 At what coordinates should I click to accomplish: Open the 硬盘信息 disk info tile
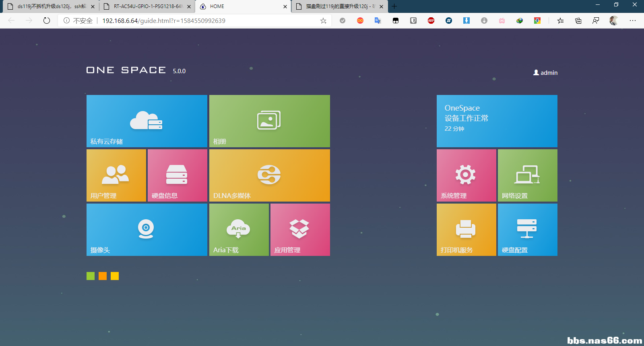coord(178,175)
